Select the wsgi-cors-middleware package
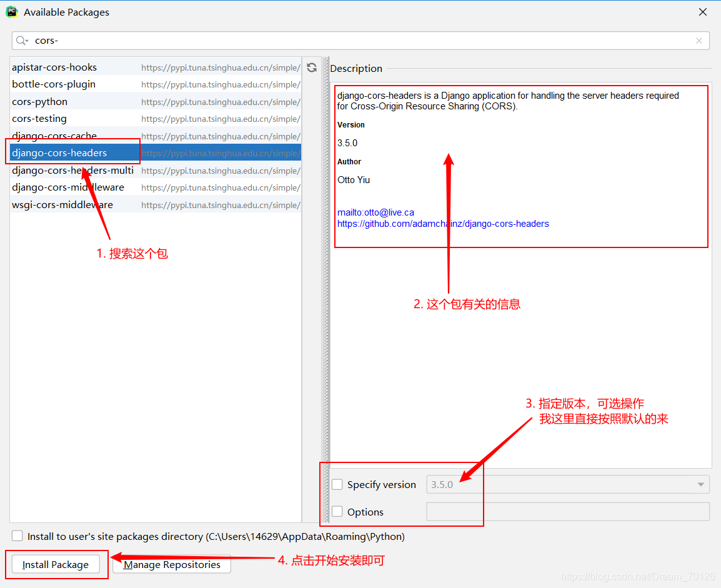721x588 pixels. [x=156, y=204]
